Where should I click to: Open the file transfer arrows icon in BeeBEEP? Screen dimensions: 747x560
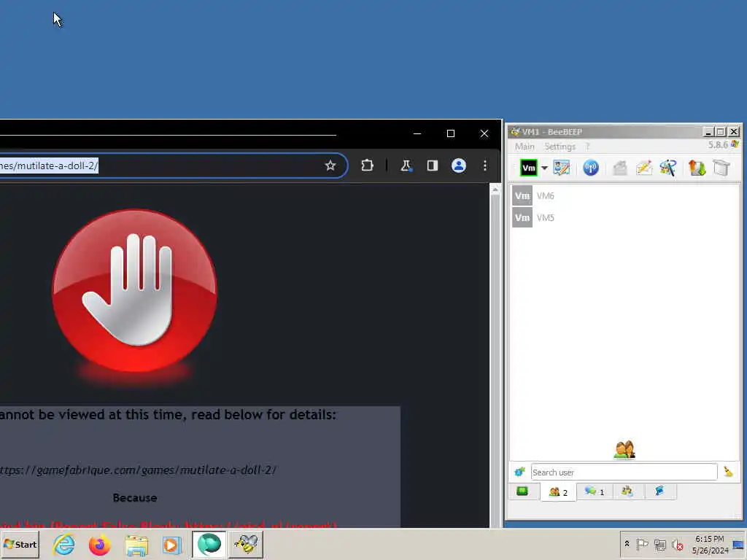(697, 168)
